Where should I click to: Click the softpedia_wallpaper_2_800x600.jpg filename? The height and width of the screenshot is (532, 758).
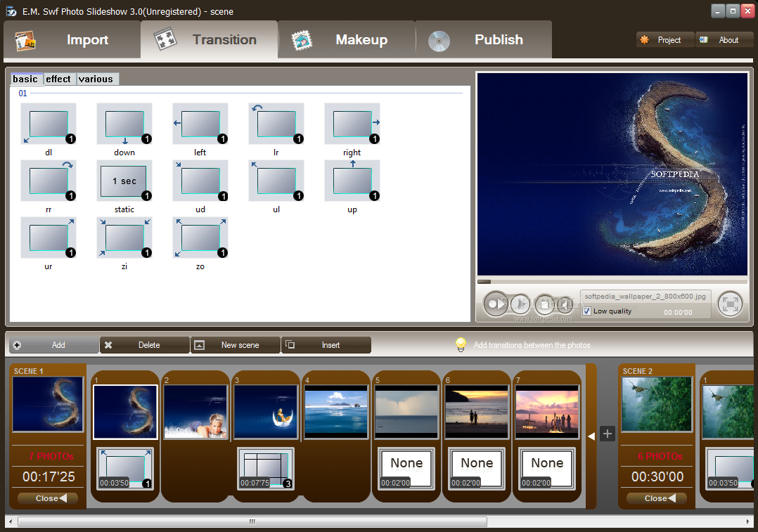645,296
